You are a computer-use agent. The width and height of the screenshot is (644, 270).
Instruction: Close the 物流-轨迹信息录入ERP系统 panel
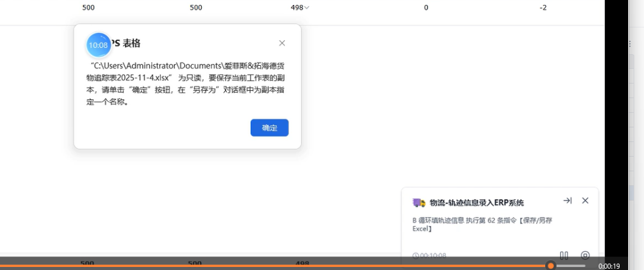(585, 201)
